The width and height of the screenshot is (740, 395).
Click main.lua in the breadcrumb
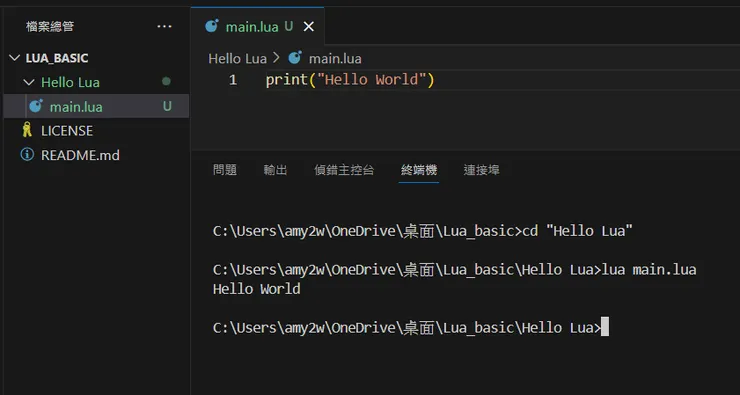point(335,59)
